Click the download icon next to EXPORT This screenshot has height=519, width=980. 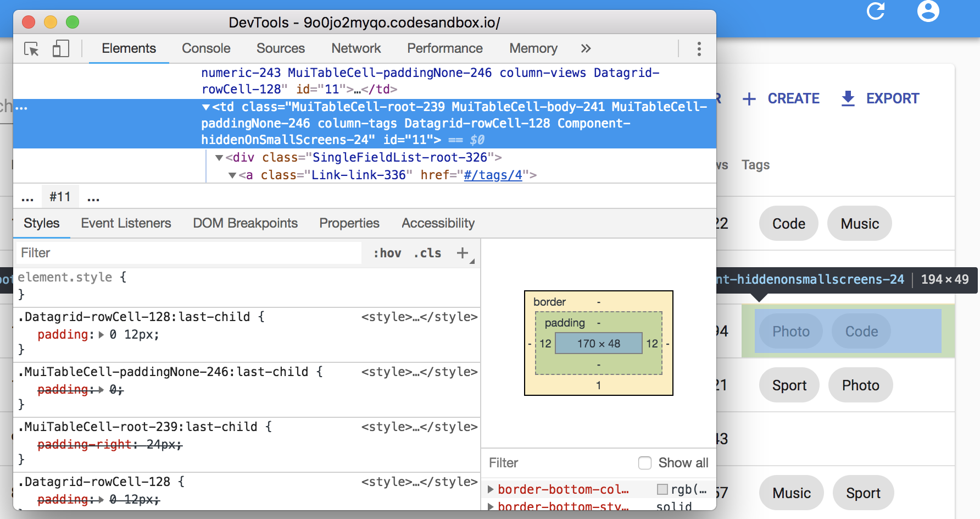(x=848, y=98)
